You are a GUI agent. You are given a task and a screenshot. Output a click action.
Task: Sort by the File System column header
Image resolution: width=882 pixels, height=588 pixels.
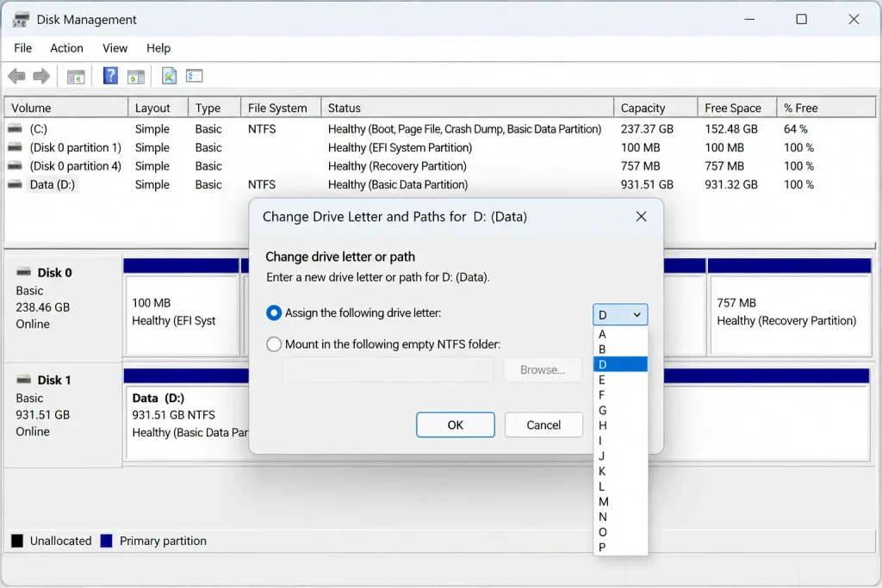coord(281,108)
